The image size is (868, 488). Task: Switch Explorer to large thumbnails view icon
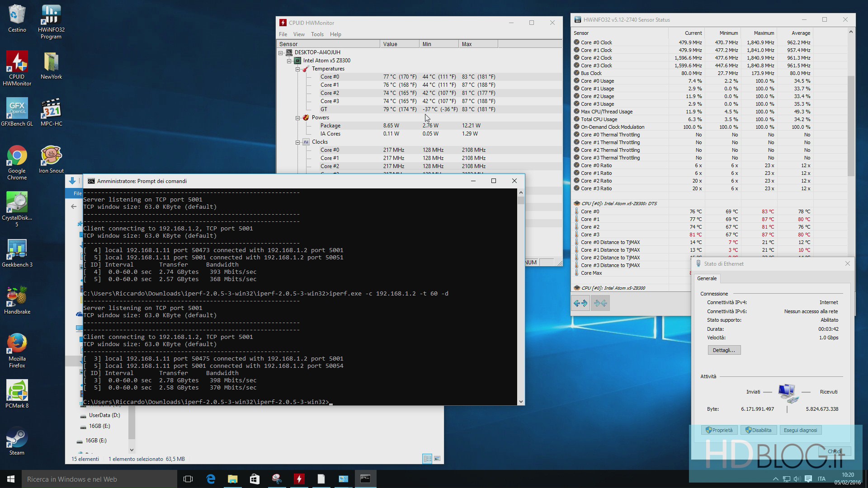click(x=437, y=459)
